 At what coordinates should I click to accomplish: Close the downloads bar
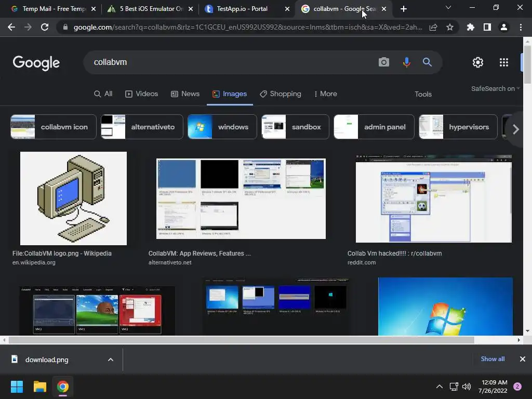(x=523, y=359)
